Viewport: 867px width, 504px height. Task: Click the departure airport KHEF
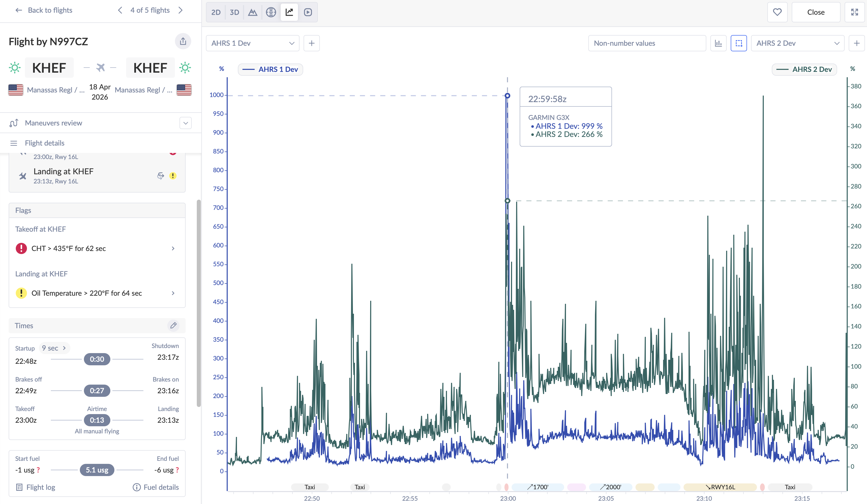click(x=49, y=68)
